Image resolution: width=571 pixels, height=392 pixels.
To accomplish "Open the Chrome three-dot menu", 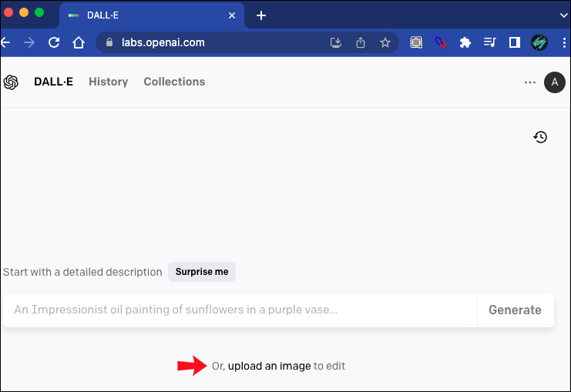I will (x=565, y=43).
